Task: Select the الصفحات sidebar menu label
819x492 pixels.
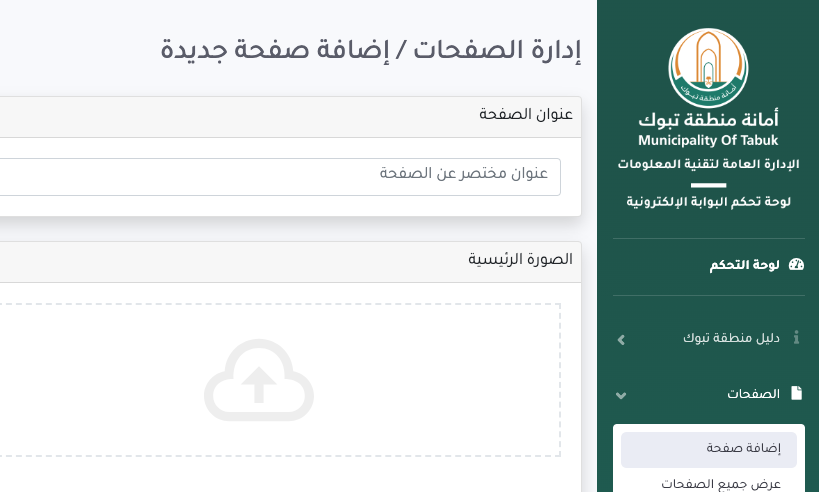Action: pyautogui.click(x=753, y=394)
